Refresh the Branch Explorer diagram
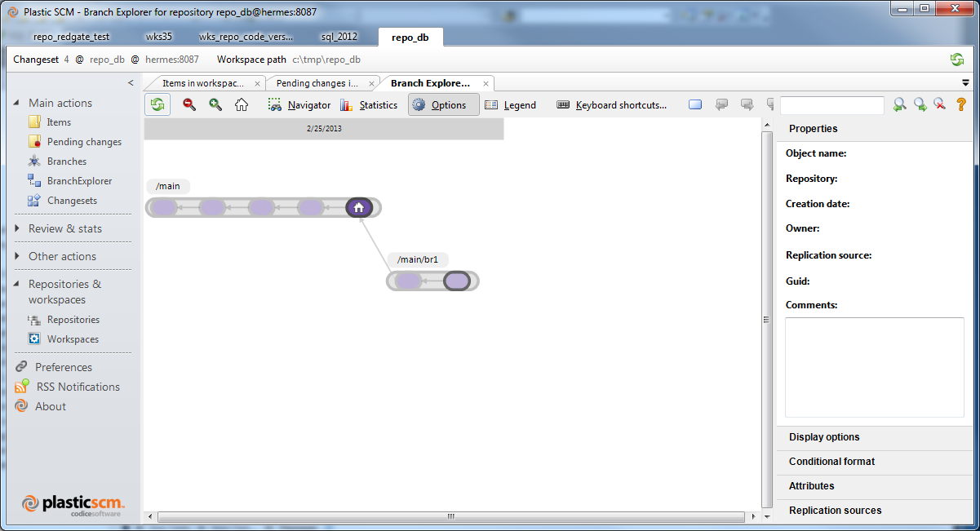 pyautogui.click(x=157, y=104)
